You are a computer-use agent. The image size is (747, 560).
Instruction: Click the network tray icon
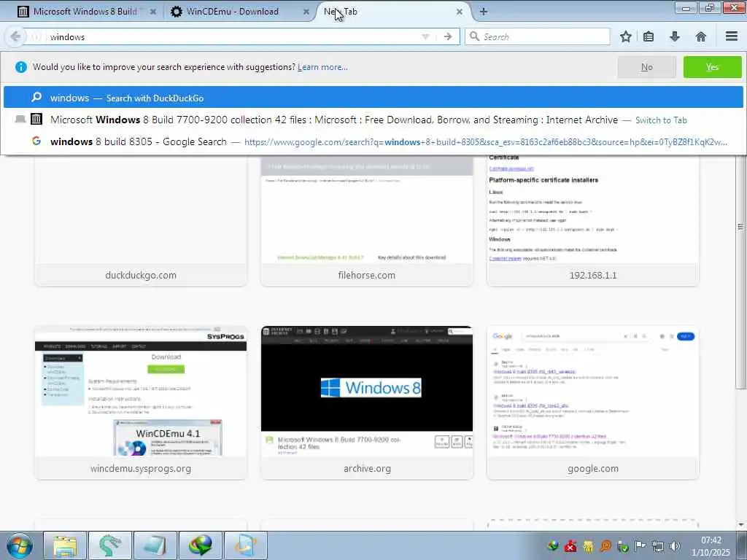(658, 545)
